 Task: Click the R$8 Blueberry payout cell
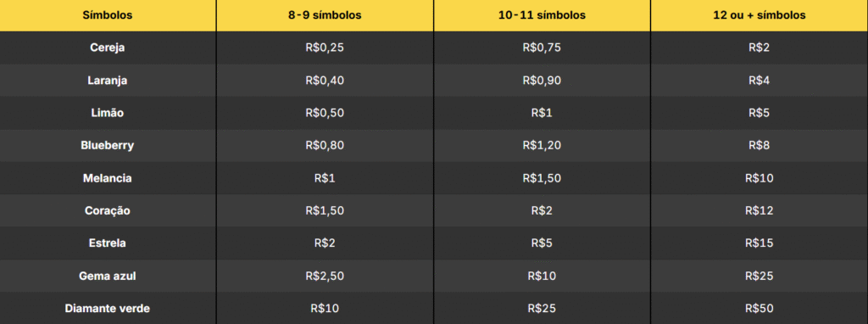point(759,146)
